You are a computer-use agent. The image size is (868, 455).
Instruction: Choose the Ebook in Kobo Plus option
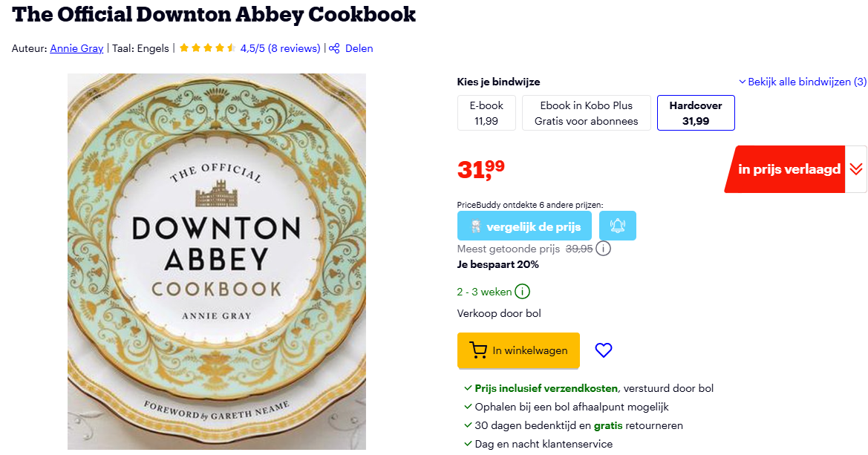[x=586, y=112]
